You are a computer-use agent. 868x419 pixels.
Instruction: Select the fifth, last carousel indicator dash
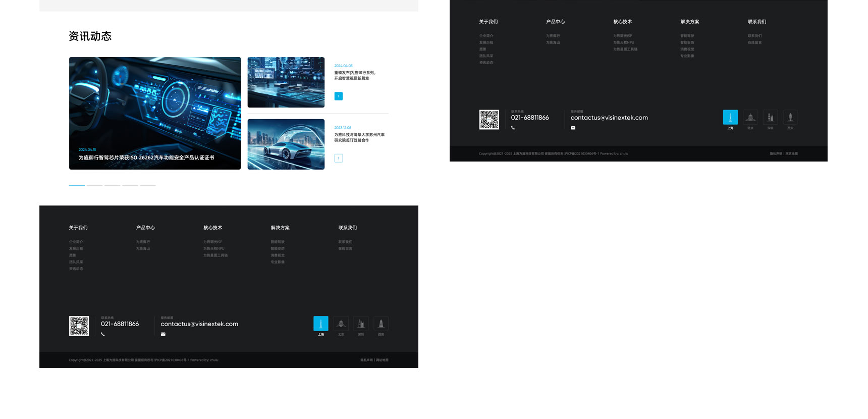pos(148,185)
